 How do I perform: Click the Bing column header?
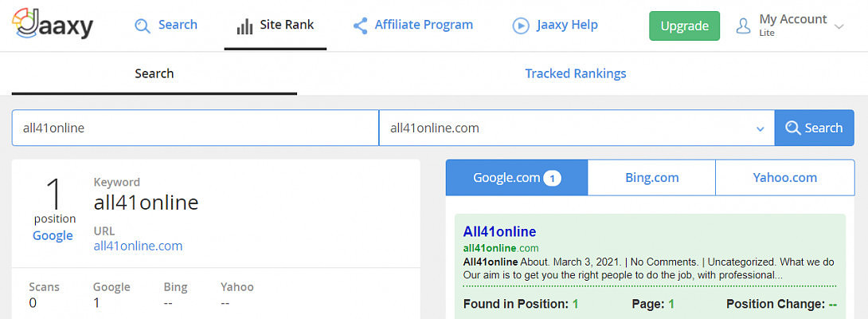coord(175,287)
